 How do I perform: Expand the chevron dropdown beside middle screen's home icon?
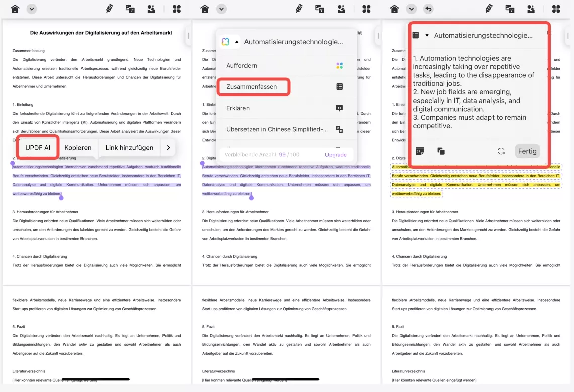221,9
